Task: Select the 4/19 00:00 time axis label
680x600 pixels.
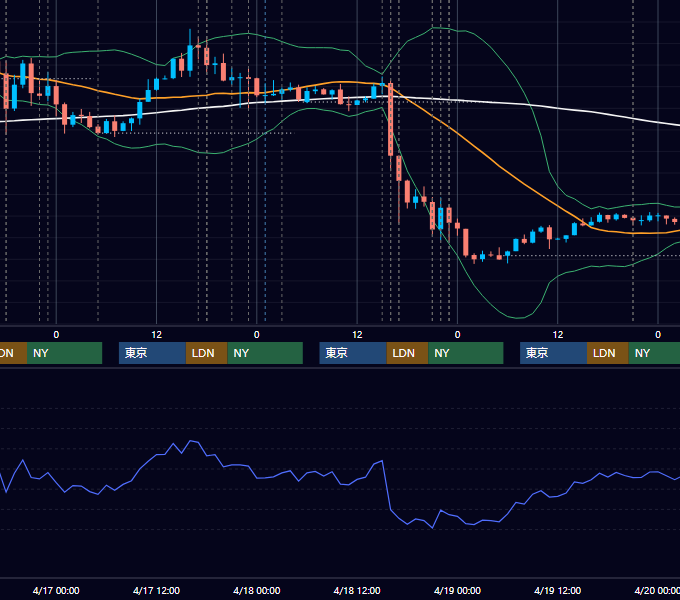Action: [x=457, y=590]
